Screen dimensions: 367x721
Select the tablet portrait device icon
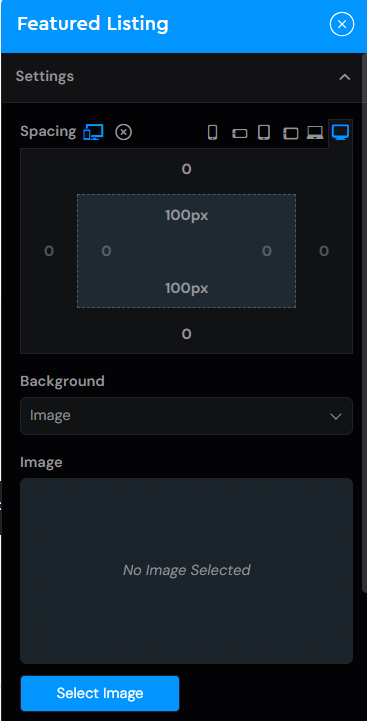point(264,132)
